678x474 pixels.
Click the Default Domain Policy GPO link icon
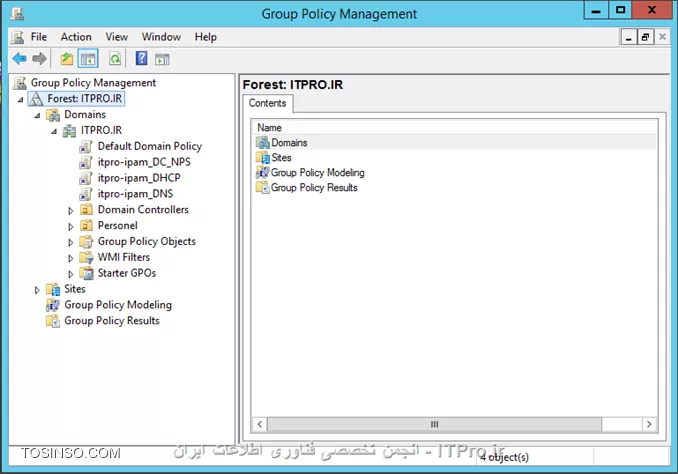[x=86, y=147]
